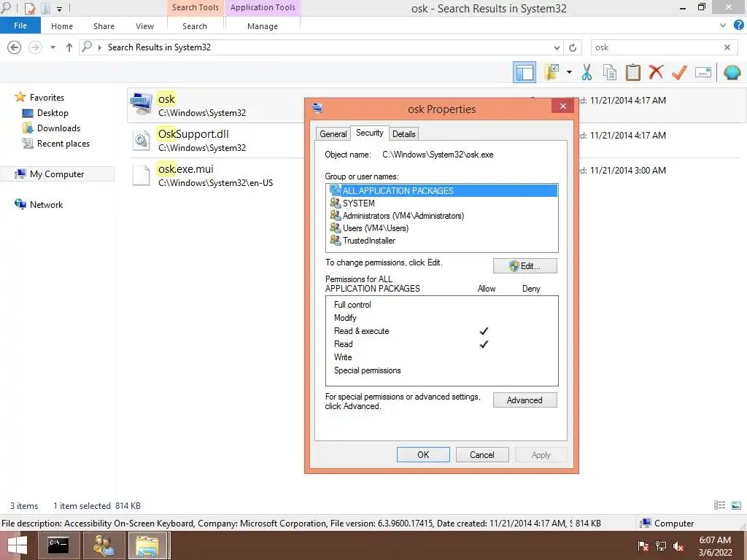The height and width of the screenshot is (560, 747).
Task: Click File Explorer taskbar icon
Action: tap(148, 545)
